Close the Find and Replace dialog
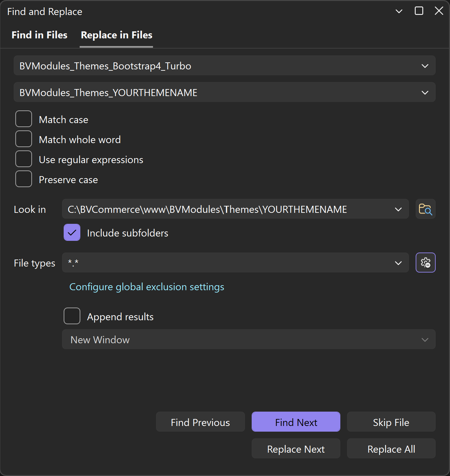 coord(439,11)
